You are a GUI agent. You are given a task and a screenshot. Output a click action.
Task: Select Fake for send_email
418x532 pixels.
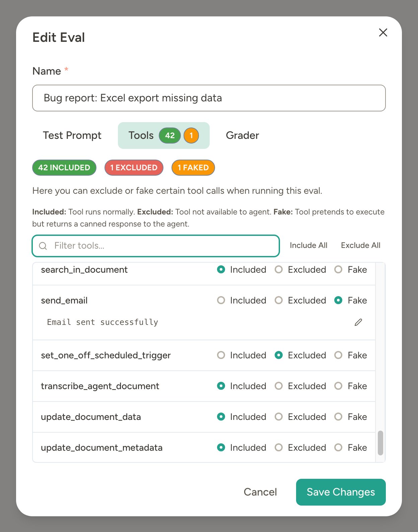[338, 300]
